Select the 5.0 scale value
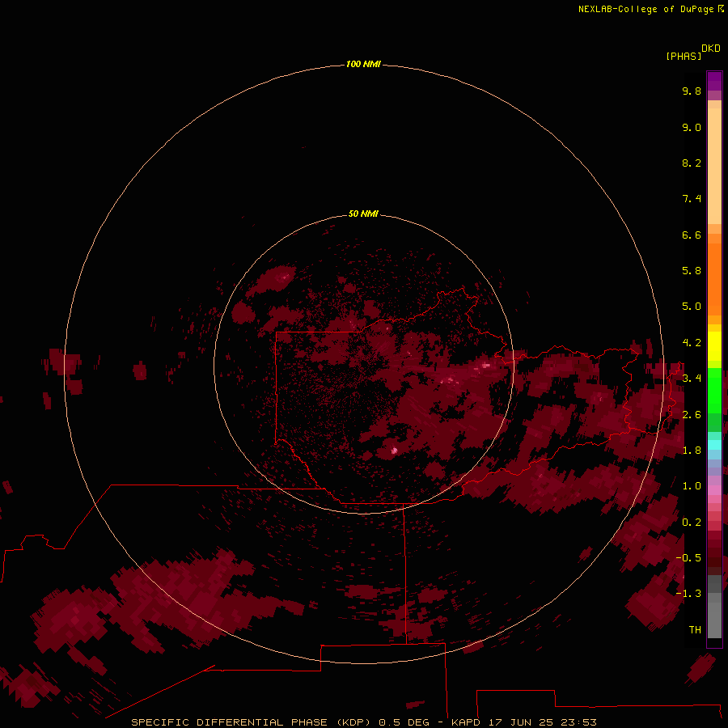 692,307
